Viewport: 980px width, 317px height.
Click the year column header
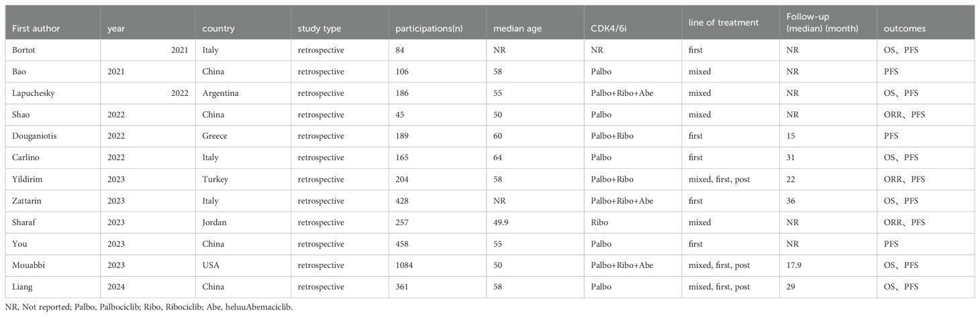coord(115,29)
